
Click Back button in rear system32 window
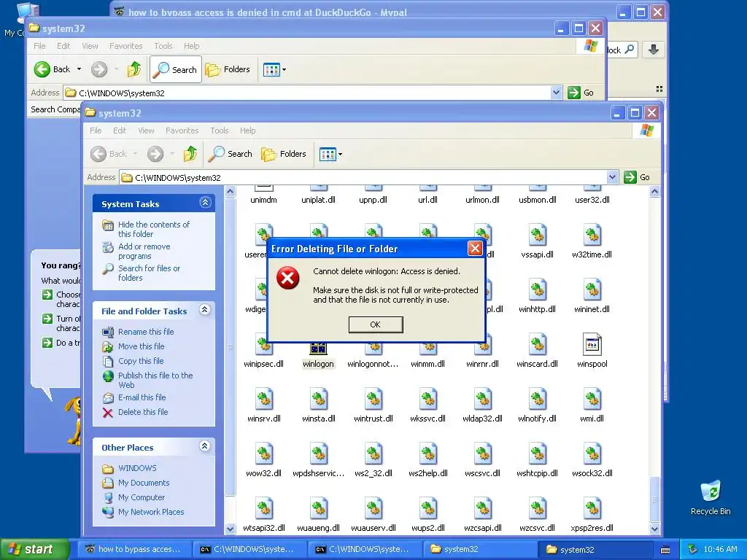pos(53,69)
